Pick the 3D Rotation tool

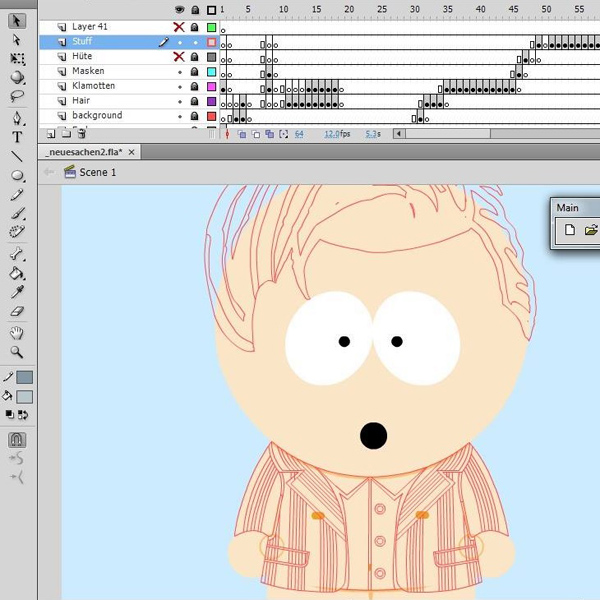tap(17, 77)
